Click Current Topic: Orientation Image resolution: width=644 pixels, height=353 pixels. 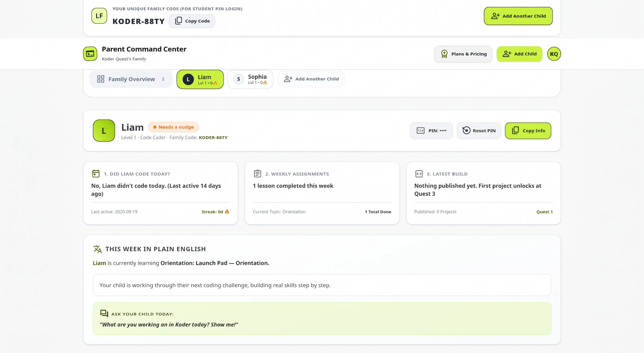tap(279, 212)
